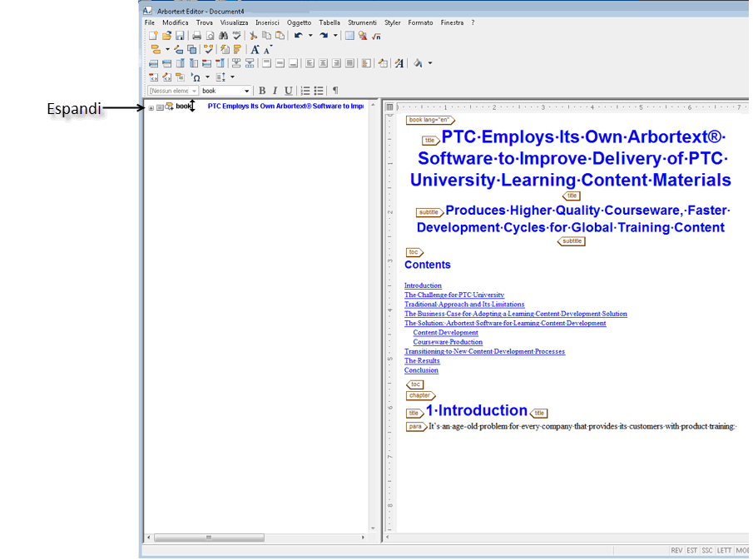Decrease font size with small A icon

[267, 49]
